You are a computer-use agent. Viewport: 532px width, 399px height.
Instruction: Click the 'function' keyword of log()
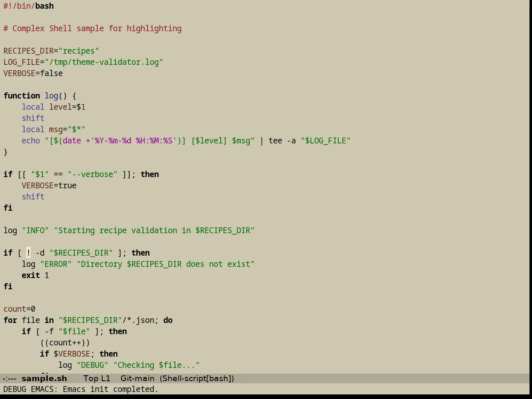tap(22, 96)
